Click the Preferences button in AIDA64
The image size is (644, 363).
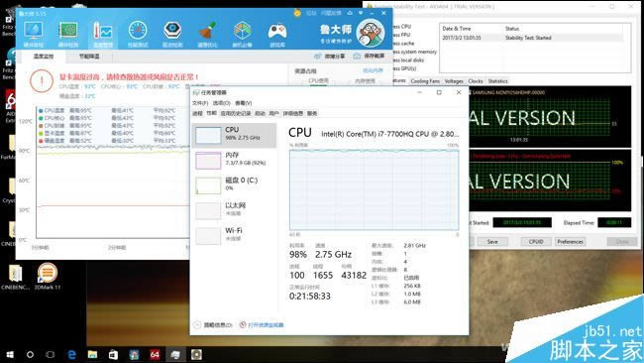570,242
